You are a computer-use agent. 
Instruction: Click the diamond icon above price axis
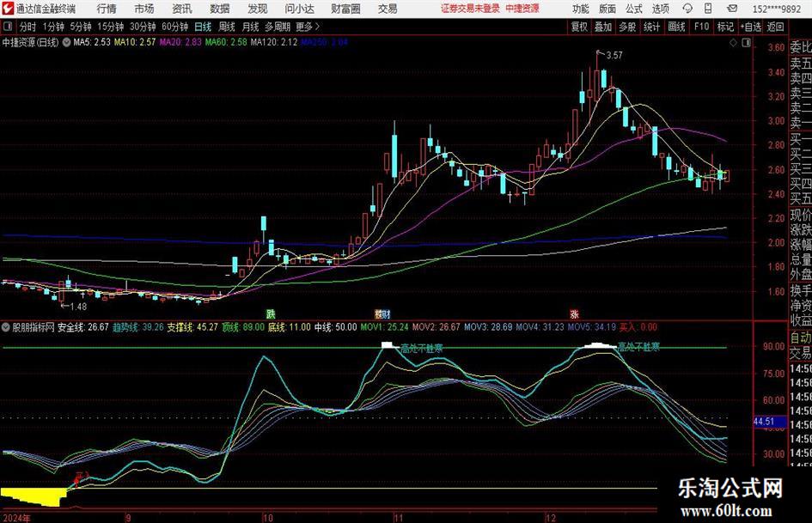[x=733, y=43]
